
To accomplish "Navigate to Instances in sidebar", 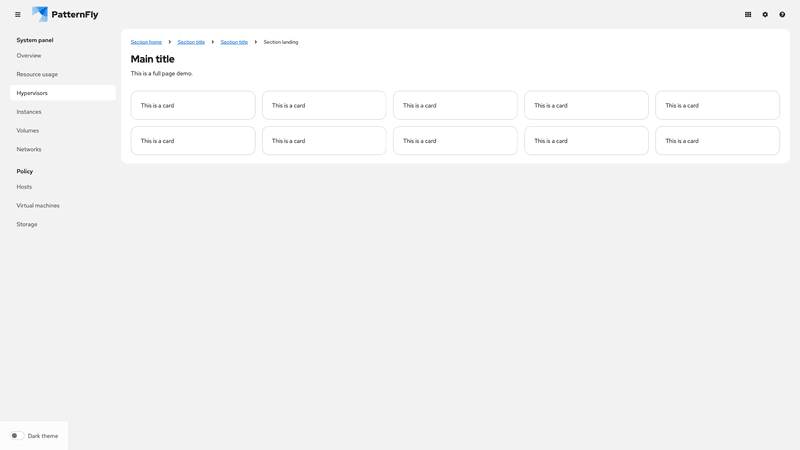I will pos(29,112).
